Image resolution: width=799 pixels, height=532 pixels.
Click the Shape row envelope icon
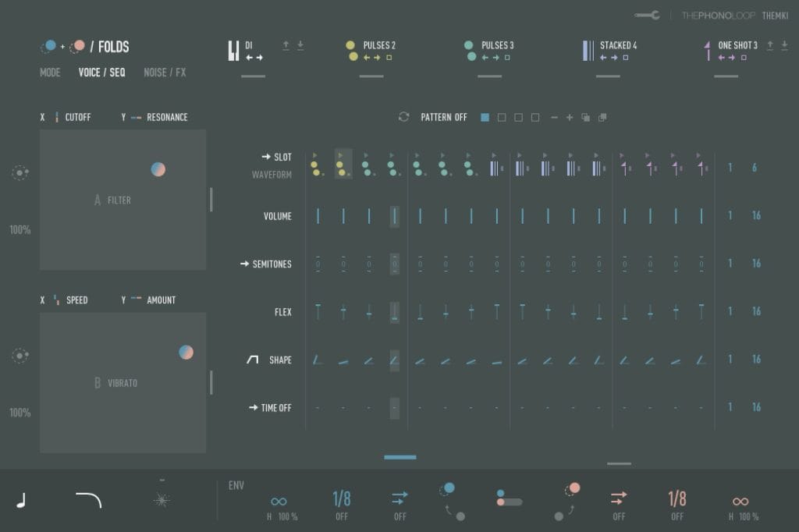tap(252, 360)
